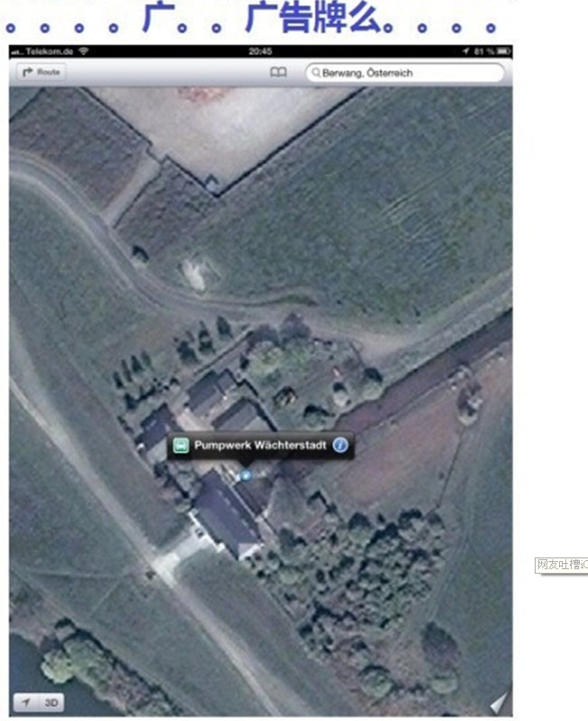Click the 网友吐槽 tooltip label
This screenshot has height=721, width=588.
pos(562,565)
